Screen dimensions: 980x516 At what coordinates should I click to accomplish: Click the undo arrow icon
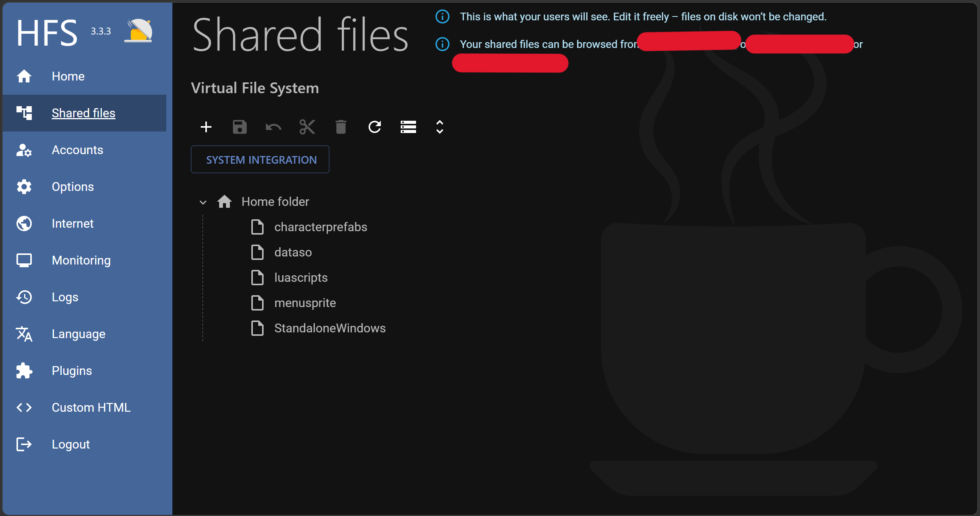pos(274,127)
